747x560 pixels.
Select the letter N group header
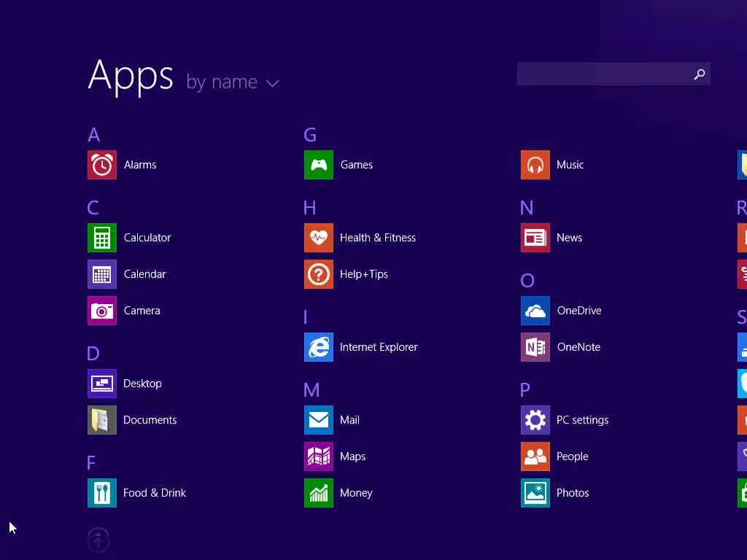pyautogui.click(x=527, y=208)
